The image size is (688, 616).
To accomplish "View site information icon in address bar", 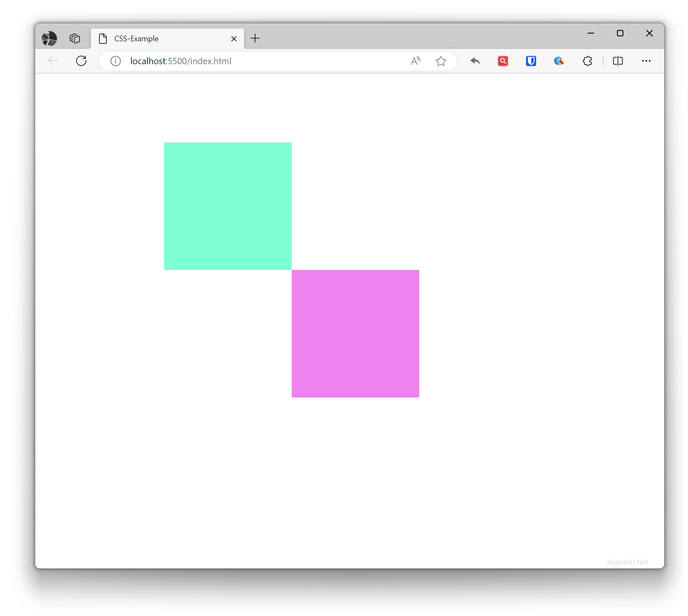I will point(116,61).
